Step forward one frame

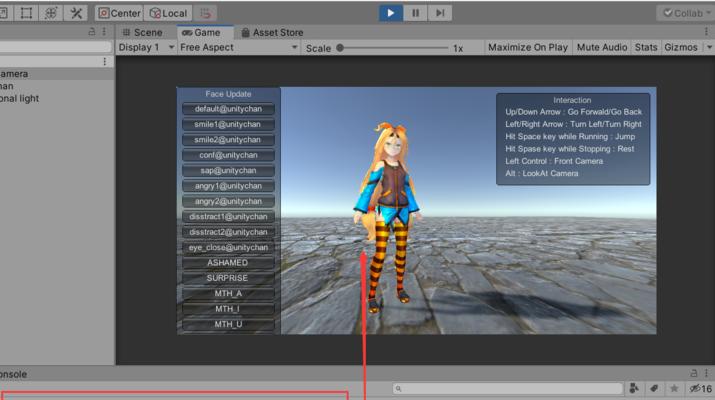(440, 13)
